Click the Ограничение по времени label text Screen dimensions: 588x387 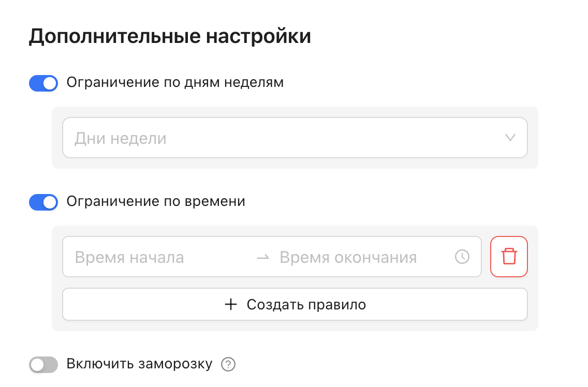tap(156, 201)
